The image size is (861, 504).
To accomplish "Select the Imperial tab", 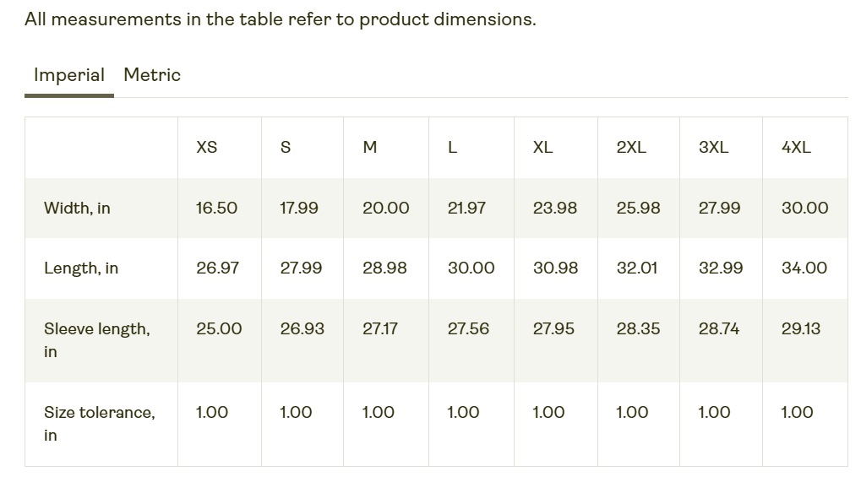I will pos(69,75).
